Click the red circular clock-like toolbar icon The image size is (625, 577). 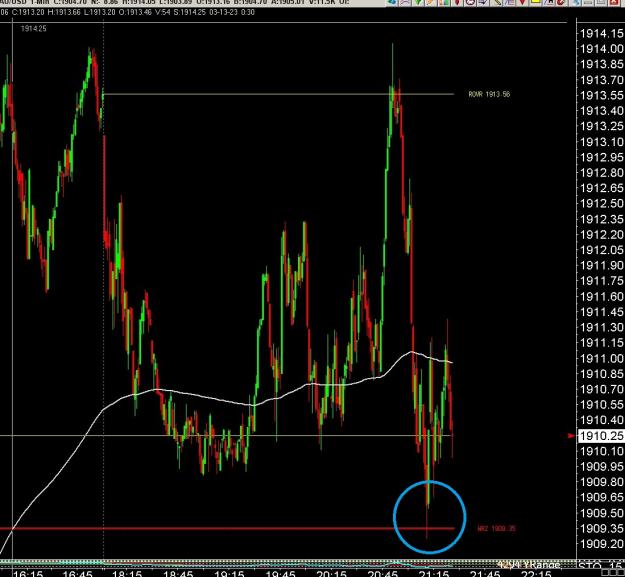click(471, 2)
